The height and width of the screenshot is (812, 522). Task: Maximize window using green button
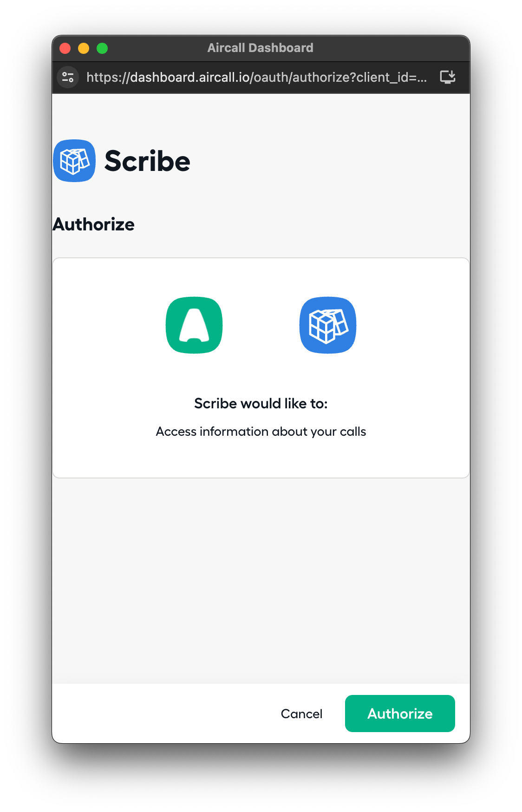[x=102, y=48]
